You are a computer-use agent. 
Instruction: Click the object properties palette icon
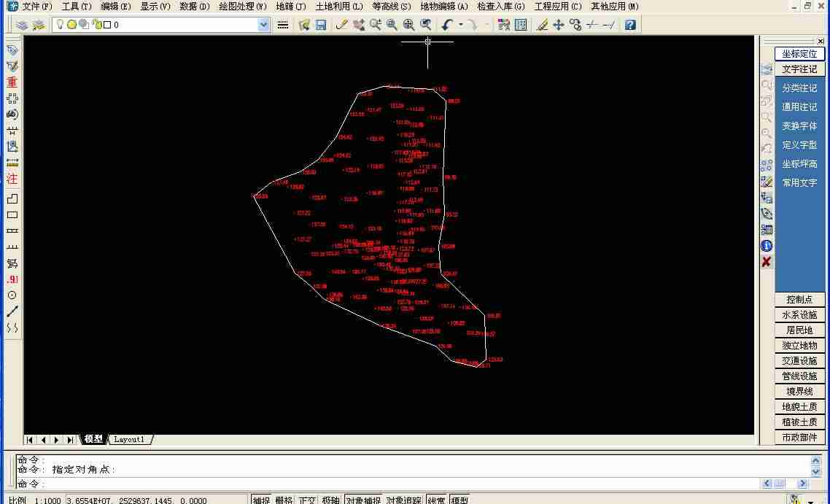coord(504,25)
